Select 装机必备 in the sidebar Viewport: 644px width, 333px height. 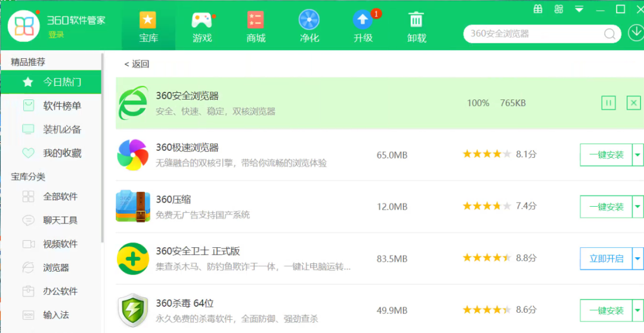point(51,130)
